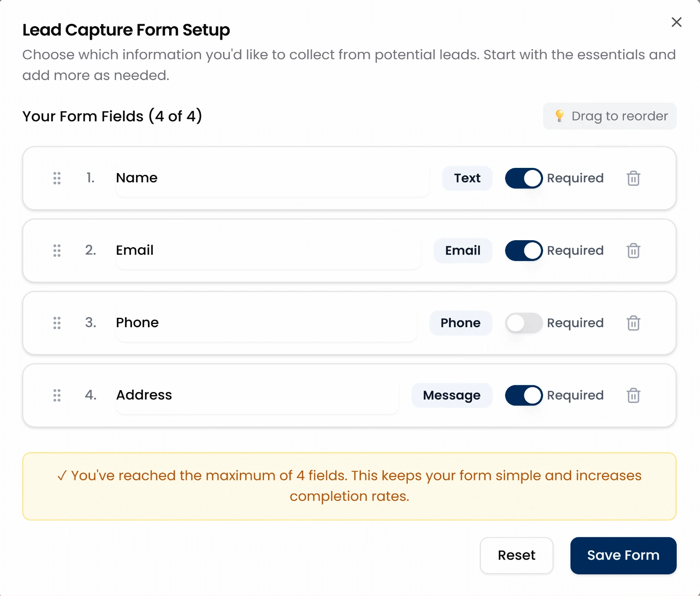Click the drag handle for the Address field
The height and width of the screenshot is (596, 700).
pos(57,395)
